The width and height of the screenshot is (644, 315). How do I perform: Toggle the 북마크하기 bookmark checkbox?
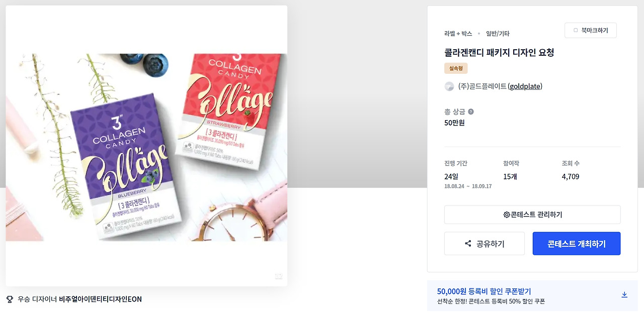[576, 30]
